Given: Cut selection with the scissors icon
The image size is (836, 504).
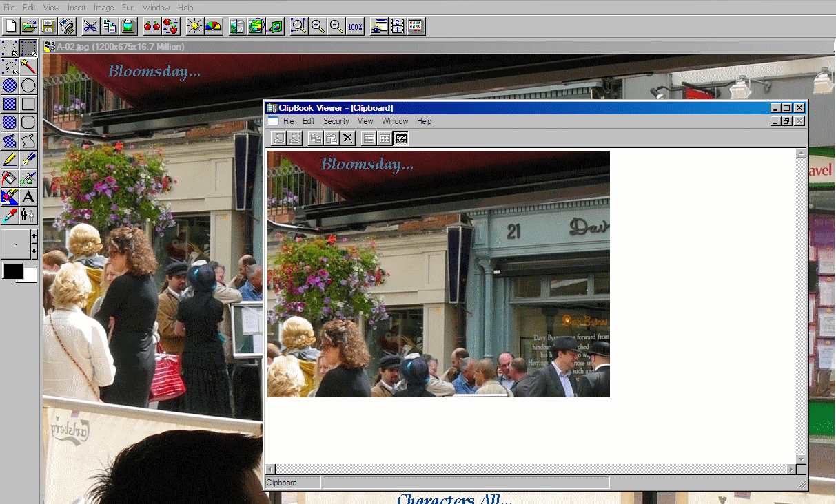Looking at the screenshot, I should tap(90, 26).
